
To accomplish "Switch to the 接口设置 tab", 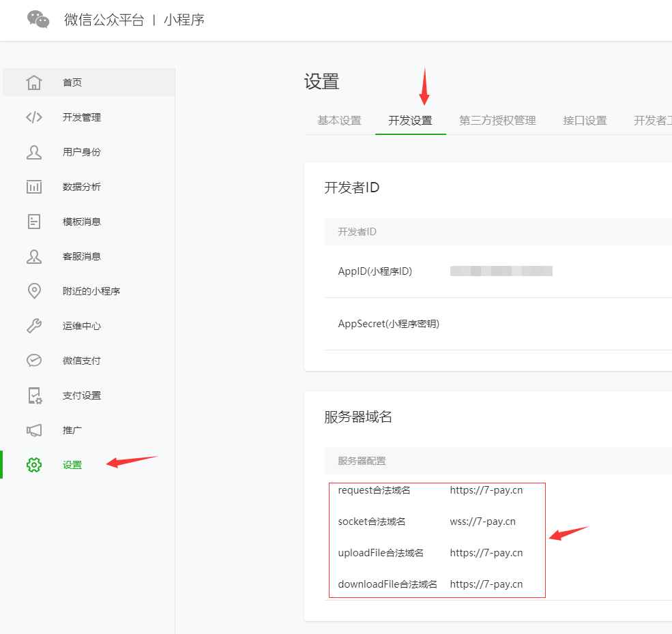I will 585,121.
